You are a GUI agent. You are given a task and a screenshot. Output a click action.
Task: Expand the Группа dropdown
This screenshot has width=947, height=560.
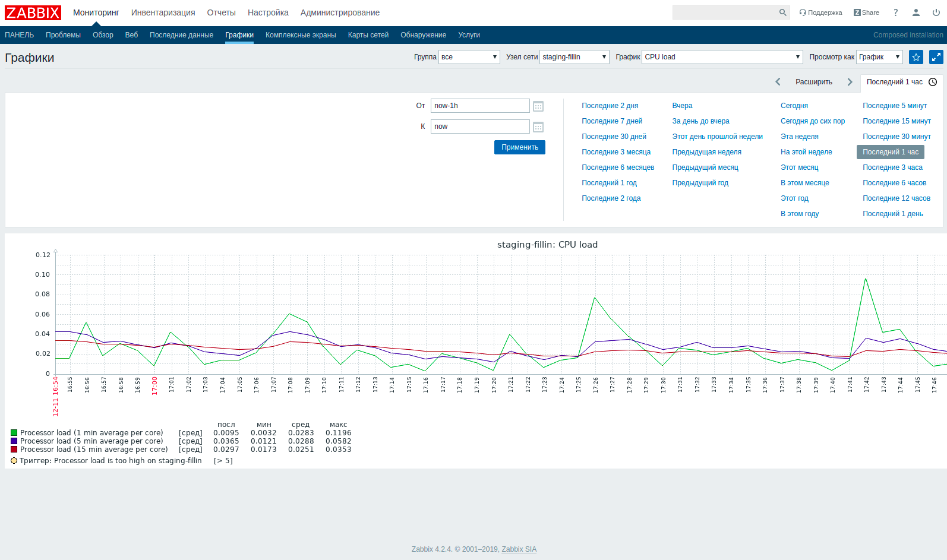click(469, 57)
